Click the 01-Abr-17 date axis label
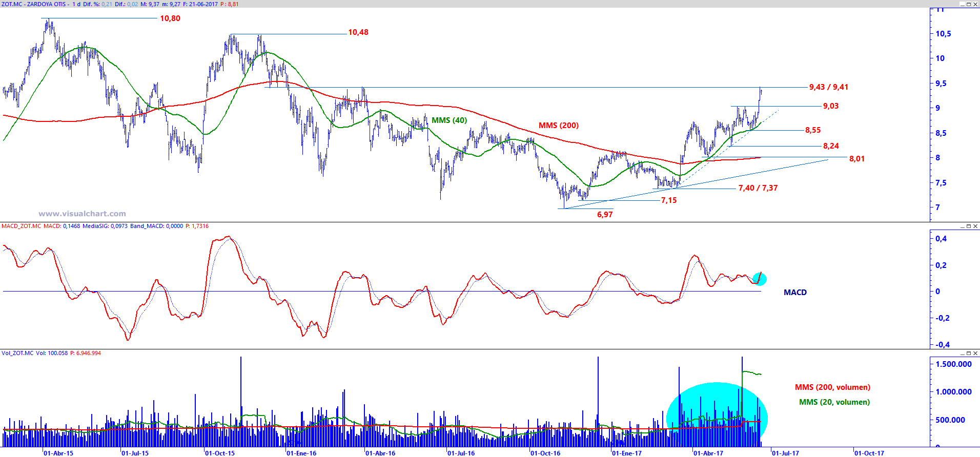 (708, 453)
